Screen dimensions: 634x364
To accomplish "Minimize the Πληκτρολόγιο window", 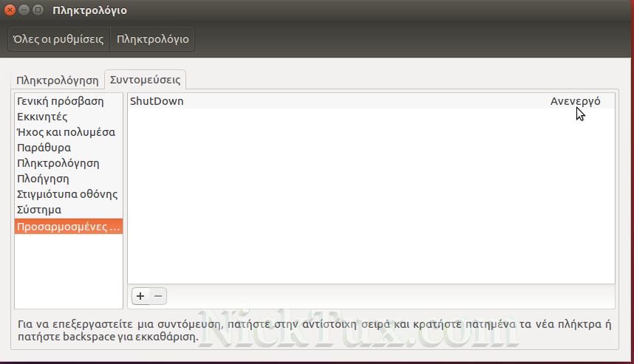I will (x=24, y=10).
